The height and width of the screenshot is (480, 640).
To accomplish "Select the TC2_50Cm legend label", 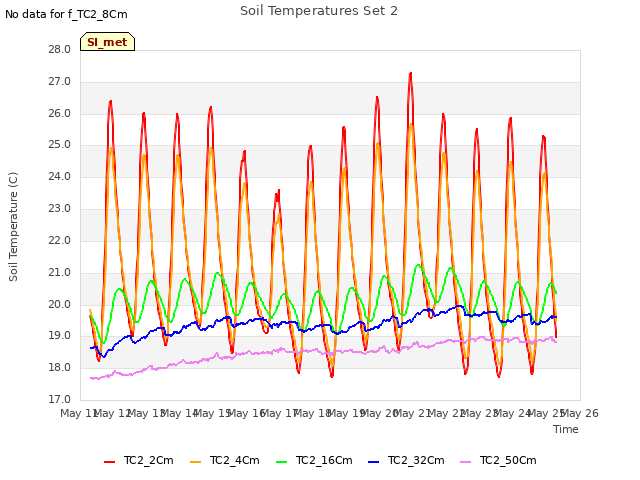I will pos(508,460).
